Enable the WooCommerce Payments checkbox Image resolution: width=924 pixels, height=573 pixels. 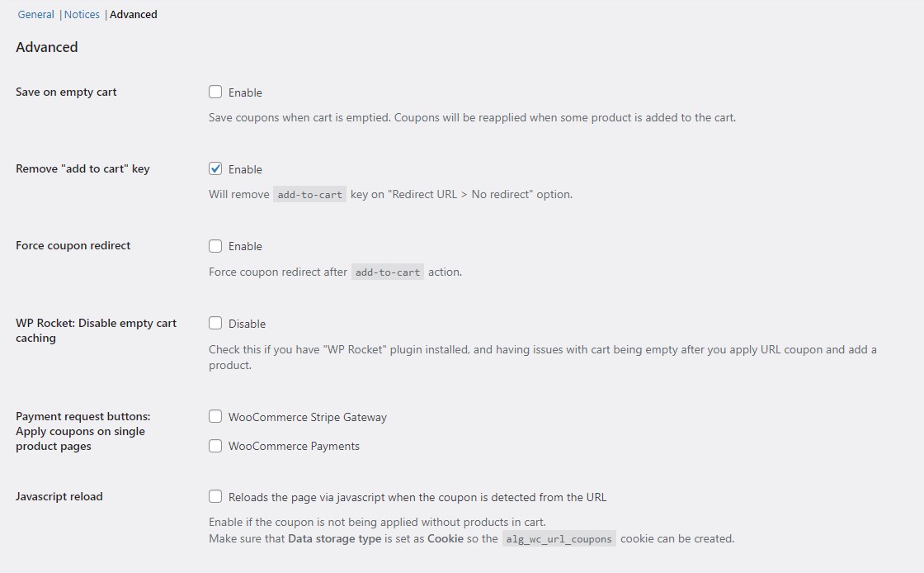tap(215, 446)
